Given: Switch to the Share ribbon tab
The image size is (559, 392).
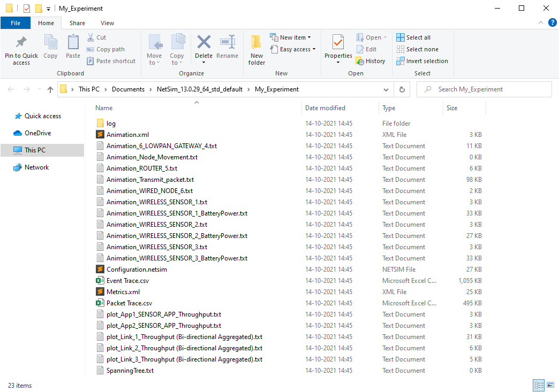Looking at the screenshot, I should coord(77,23).
